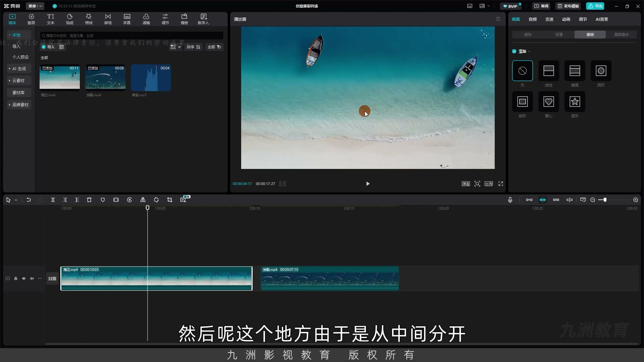Click the zoom-in plus icon on timeline
Image resolution: width=644 pixels, height=362 pixels.
(636, 200)
